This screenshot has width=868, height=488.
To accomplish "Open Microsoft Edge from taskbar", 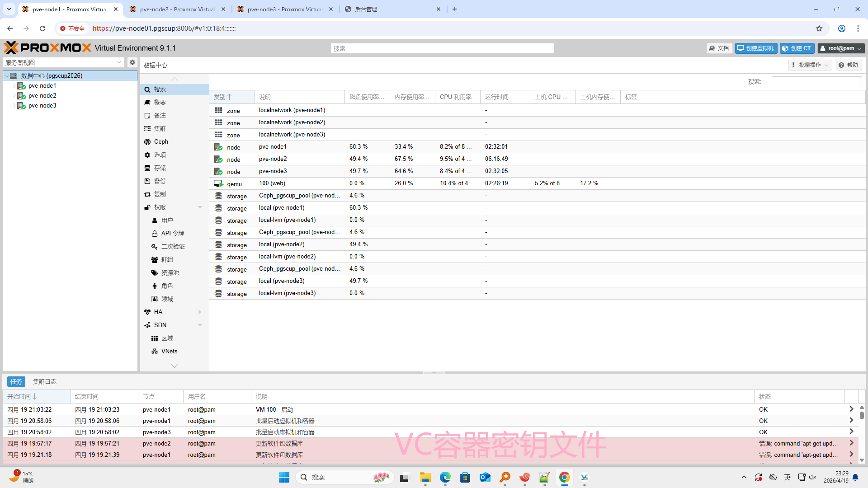I will (445, 477).
